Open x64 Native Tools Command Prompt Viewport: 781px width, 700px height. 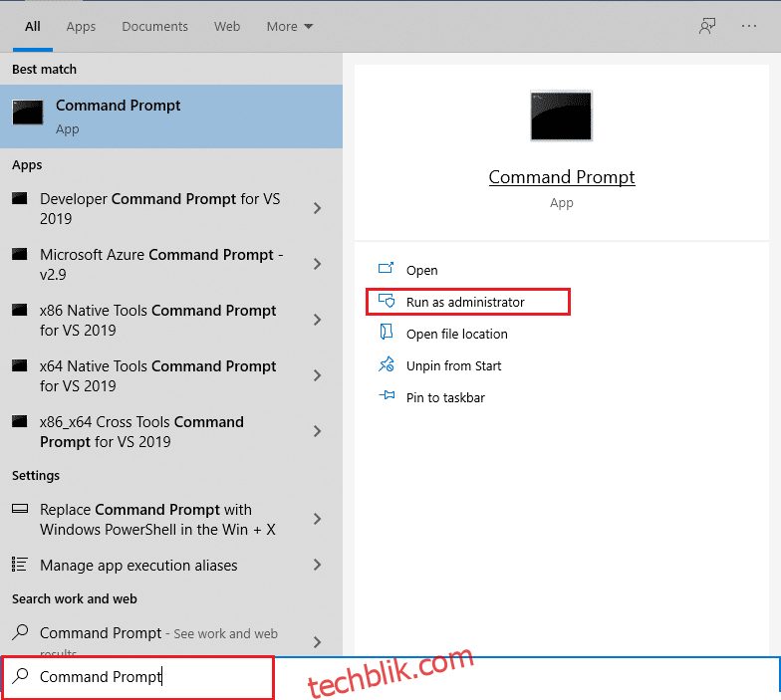(x=157, y=375)
